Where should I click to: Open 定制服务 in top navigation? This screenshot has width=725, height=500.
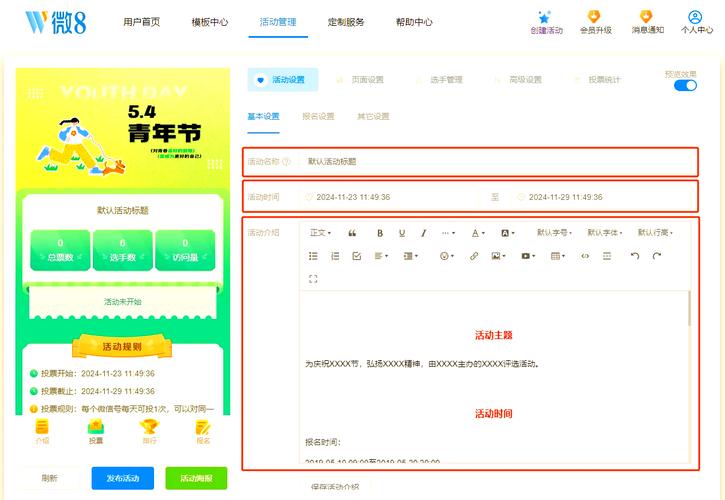coord(346,22)
